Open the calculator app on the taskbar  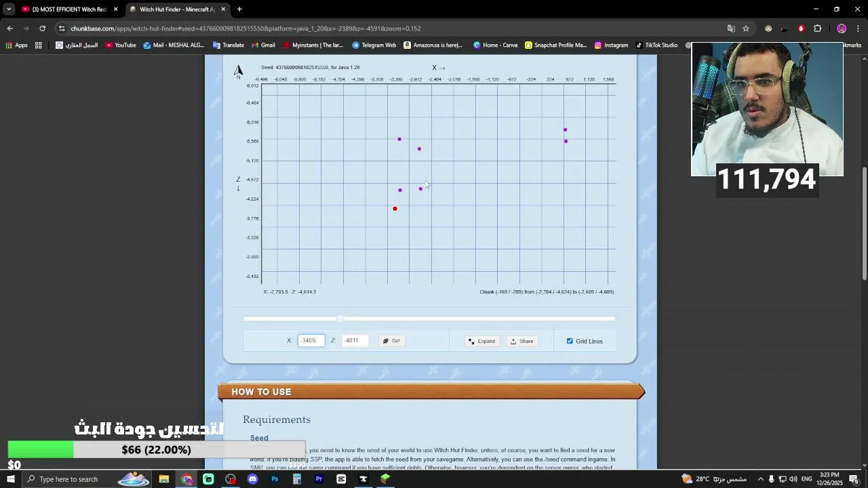click(297, 479)
